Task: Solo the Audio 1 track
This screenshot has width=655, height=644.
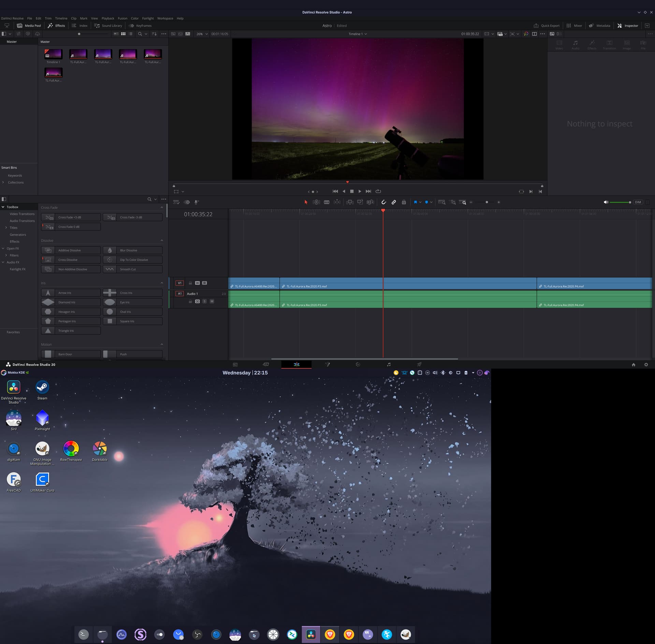Action: (x=204, y=301)
